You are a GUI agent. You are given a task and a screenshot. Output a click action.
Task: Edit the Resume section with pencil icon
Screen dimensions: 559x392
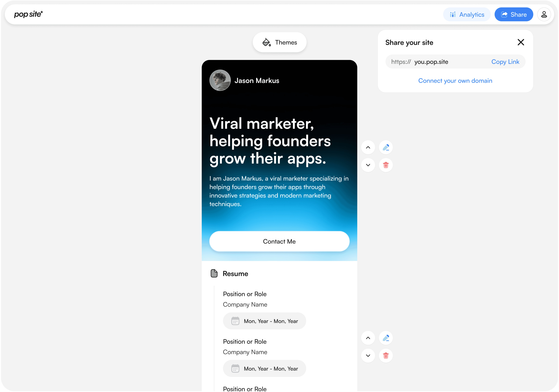tap(386, 338)
